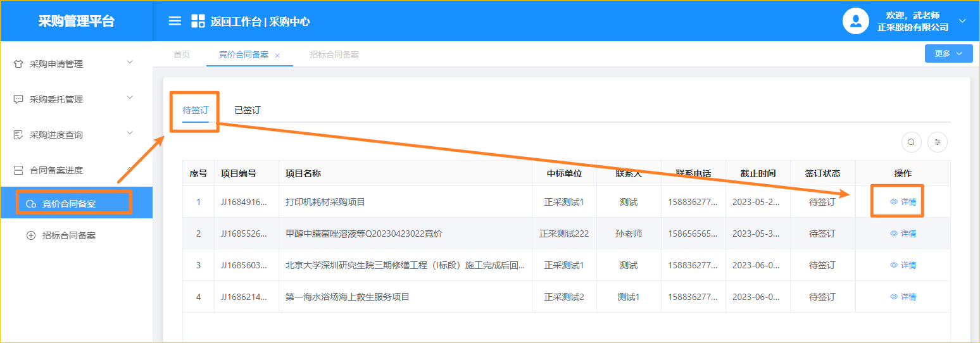This screenshot has width=980, height=343.
Task: Switch to the 已签订 tab
Action: point(247,110)
